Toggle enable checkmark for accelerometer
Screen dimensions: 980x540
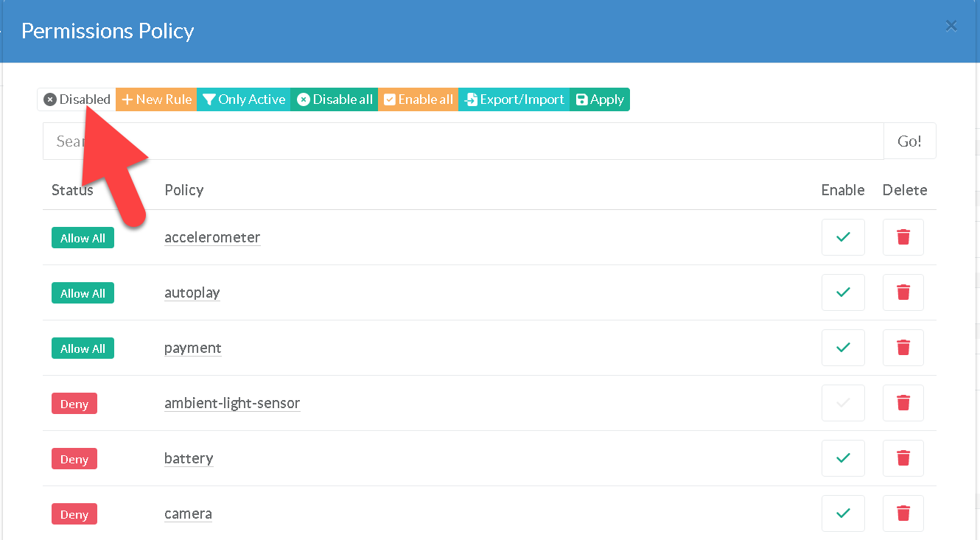pos(843,237)
